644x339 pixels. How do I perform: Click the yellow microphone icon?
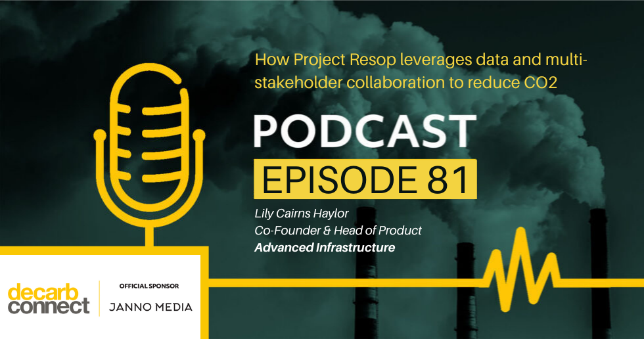pyautogui.click(x=149, y=154)
